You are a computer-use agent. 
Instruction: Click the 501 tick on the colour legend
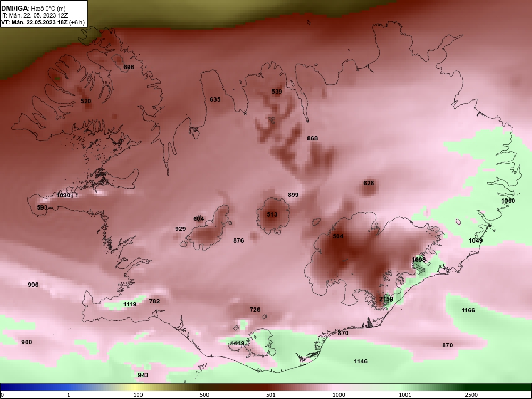tap(271, 395)
